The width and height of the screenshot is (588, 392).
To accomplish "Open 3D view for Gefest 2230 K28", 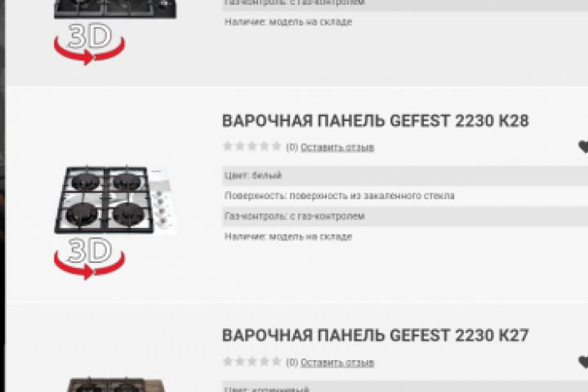I will pos(89,258).
